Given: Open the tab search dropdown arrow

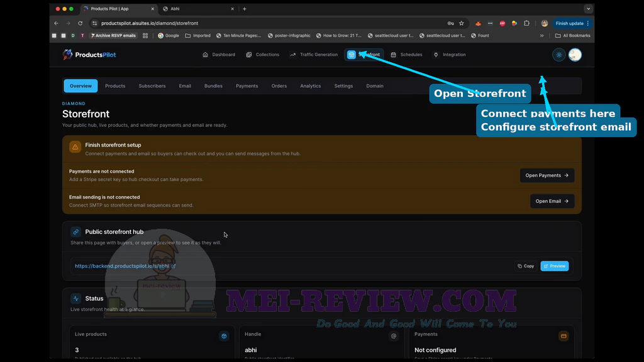Looking at the screenshot, I should coord(588,9).
